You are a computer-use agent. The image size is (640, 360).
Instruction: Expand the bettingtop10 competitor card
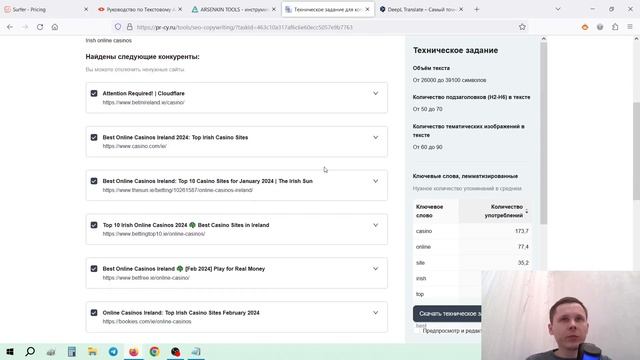(x=375, y=225)
